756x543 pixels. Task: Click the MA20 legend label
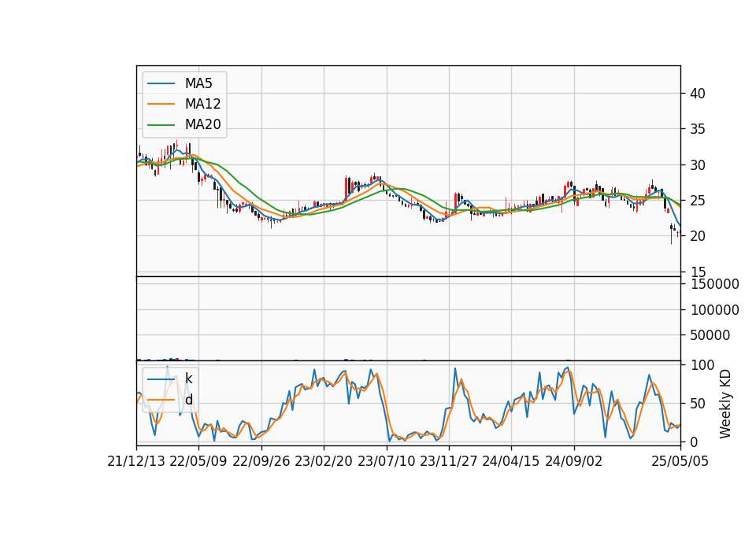(202, 124)
